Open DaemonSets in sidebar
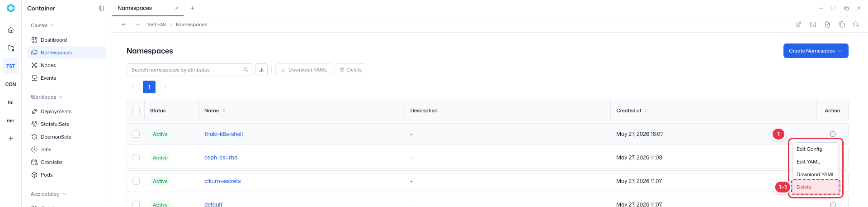 pyautogui.click(x=66, y=137)
